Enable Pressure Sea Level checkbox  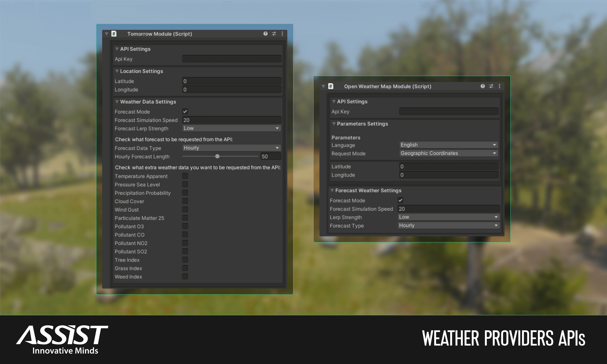[185, 184]
